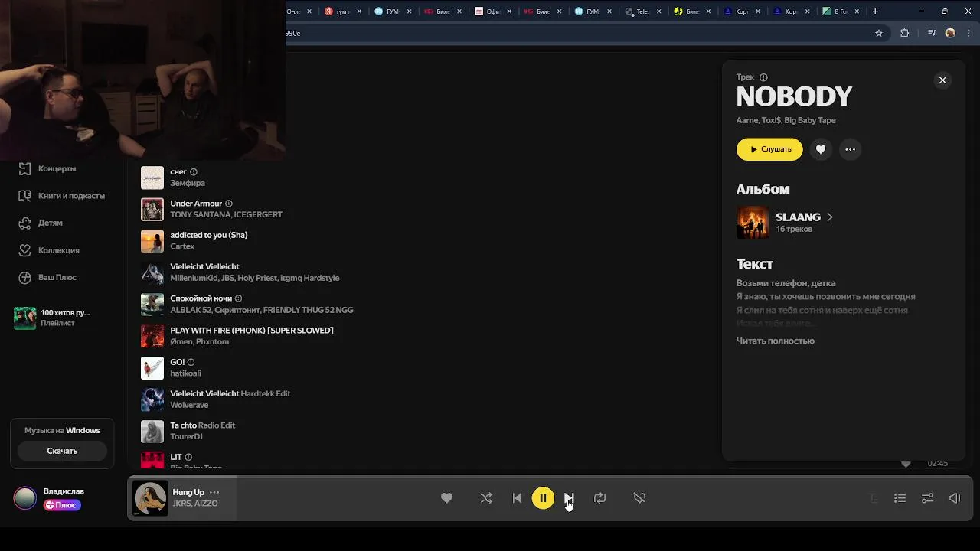Image resolution: width=980 pixels, height=551 pixels.
Task: Open a new browser tab
Action: pos(875,11)
